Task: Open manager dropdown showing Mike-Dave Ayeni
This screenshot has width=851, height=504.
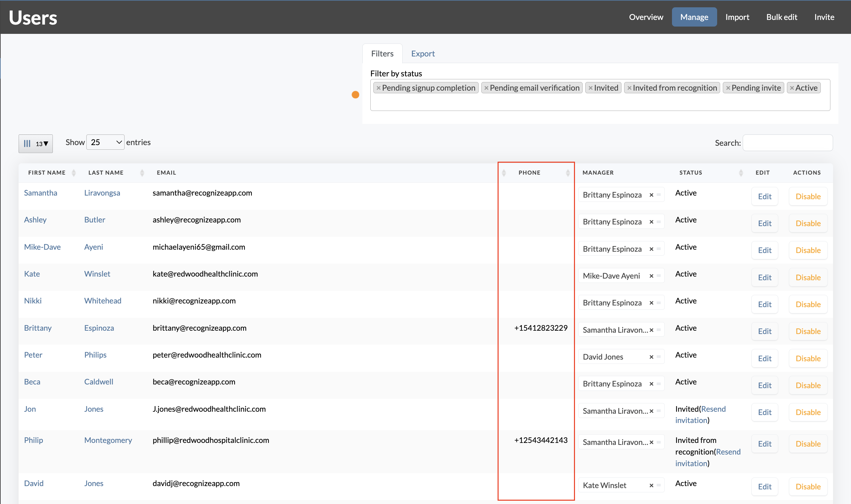Action: coord(621,276)
